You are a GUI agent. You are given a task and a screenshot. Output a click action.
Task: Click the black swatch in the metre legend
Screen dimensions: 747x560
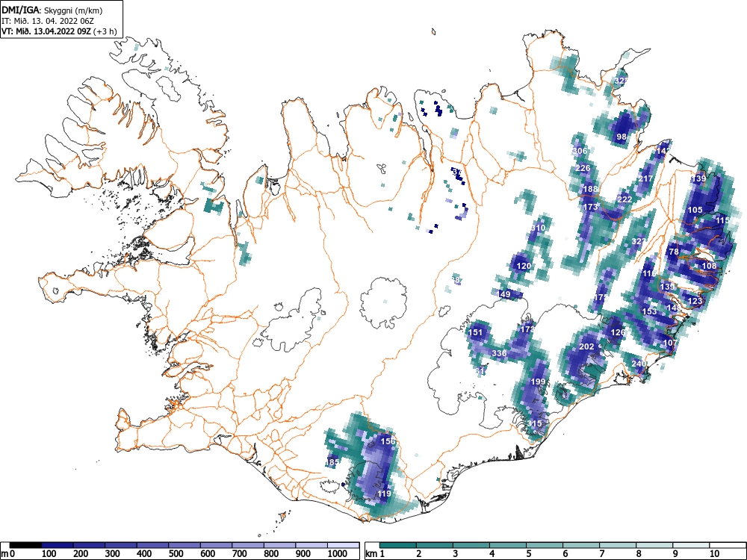pos(25,545)
